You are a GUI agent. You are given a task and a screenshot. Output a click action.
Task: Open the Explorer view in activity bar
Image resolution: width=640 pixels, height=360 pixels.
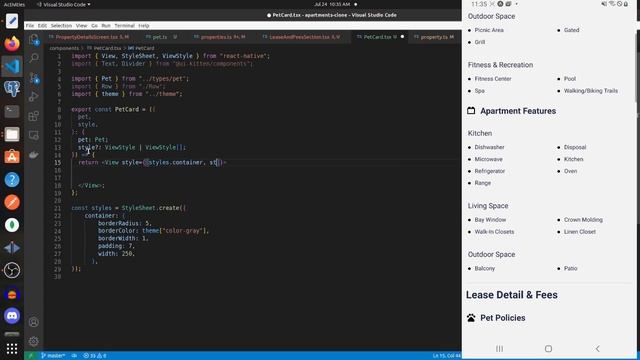click(34, 40)
